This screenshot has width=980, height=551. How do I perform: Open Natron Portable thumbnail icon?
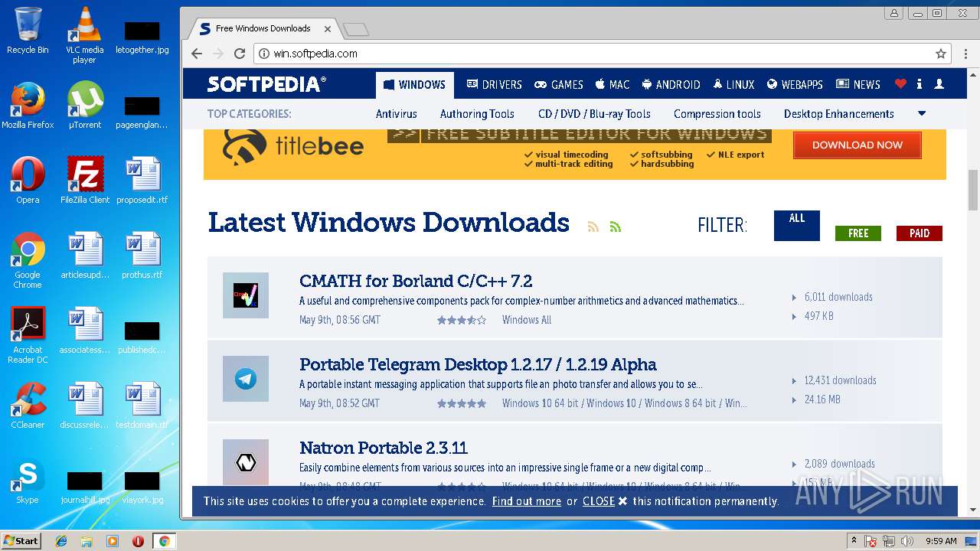(x=246, y=462)
